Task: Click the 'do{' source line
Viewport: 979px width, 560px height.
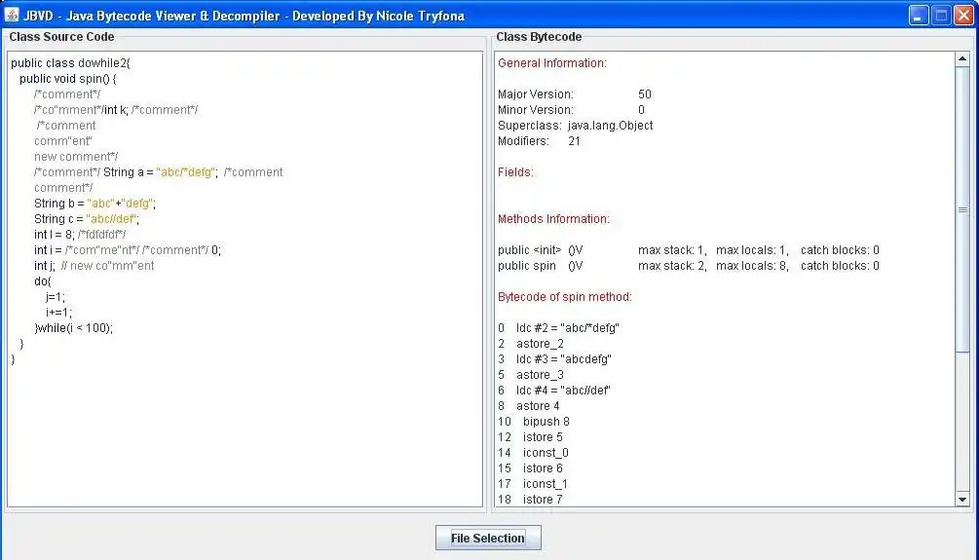Action: pyautogui.click(x=43, y=281)
